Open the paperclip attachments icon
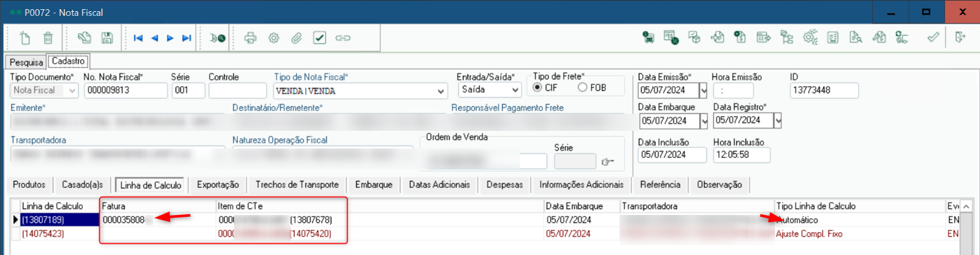Image resolution: width=980 pixels, height=255 pixels. click(x=296, y=38)
